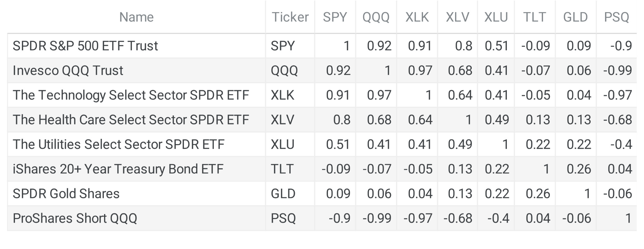Select the QQQ column header

pos(376,17)
